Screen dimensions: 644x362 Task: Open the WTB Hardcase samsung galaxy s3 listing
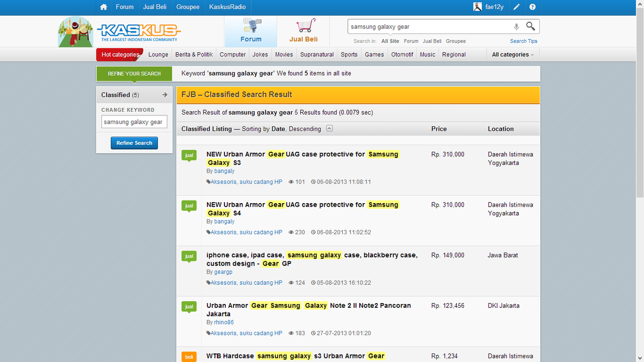pos(296,356)
